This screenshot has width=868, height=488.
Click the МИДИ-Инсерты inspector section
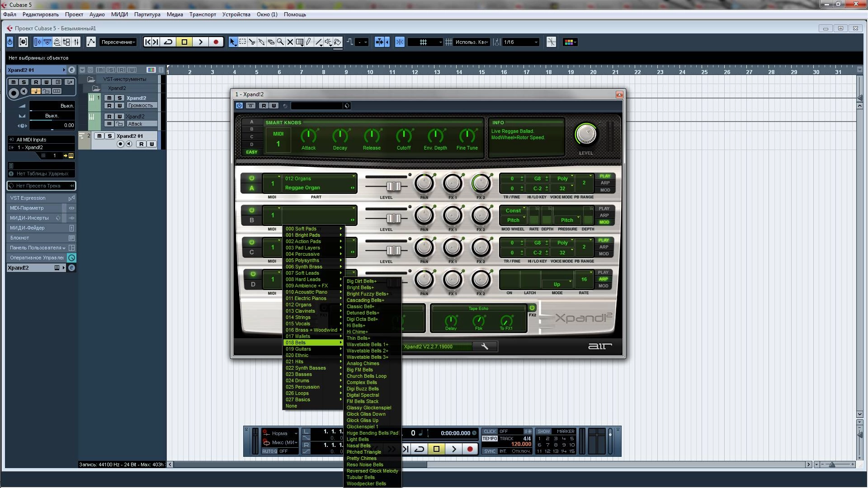pyautogui.click(x=42, y=218)
